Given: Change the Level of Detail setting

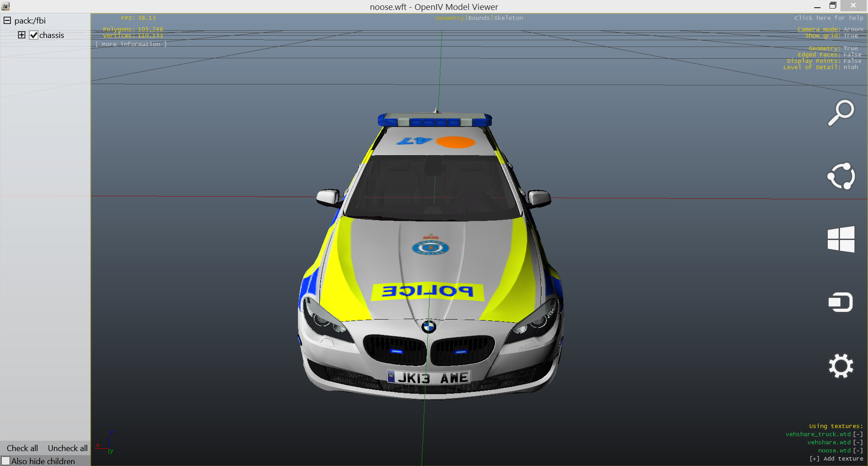Looking at the screenshot, I should coord(821,67).
